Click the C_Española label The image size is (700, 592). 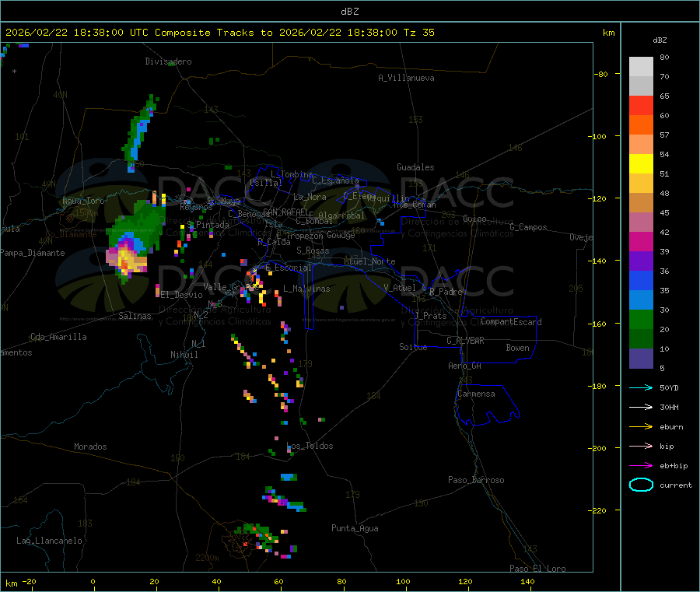pos(335,180)
